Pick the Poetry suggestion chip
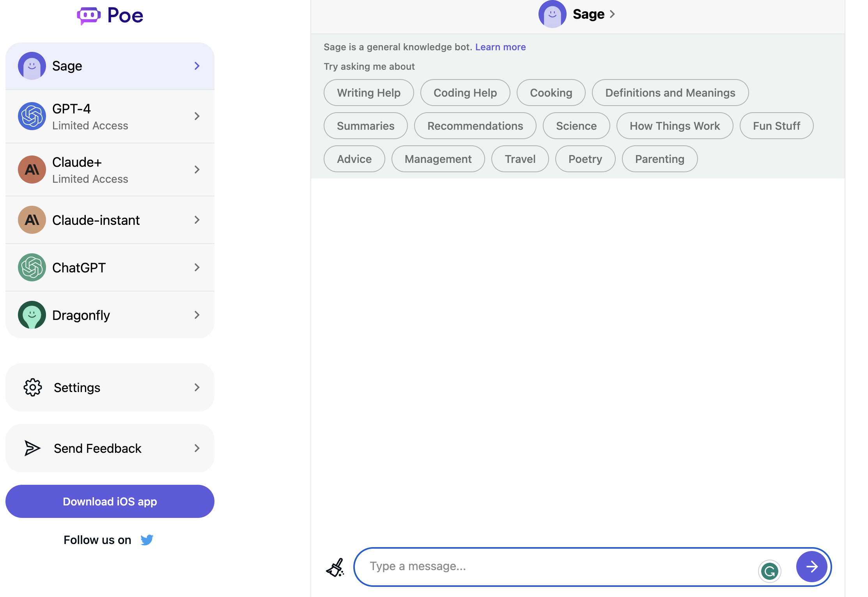The image size is (868, 597). tap(585, 159)
